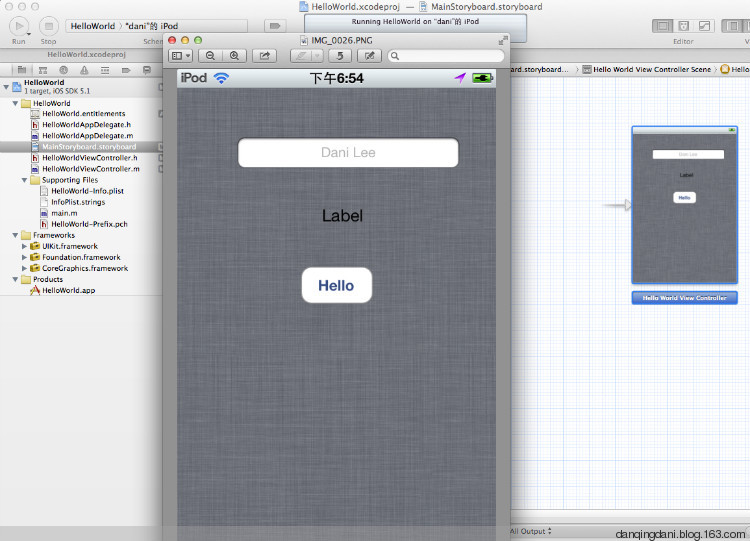
Task: Click Preview edit toolbar icon
Action: (x=370, y=56)
